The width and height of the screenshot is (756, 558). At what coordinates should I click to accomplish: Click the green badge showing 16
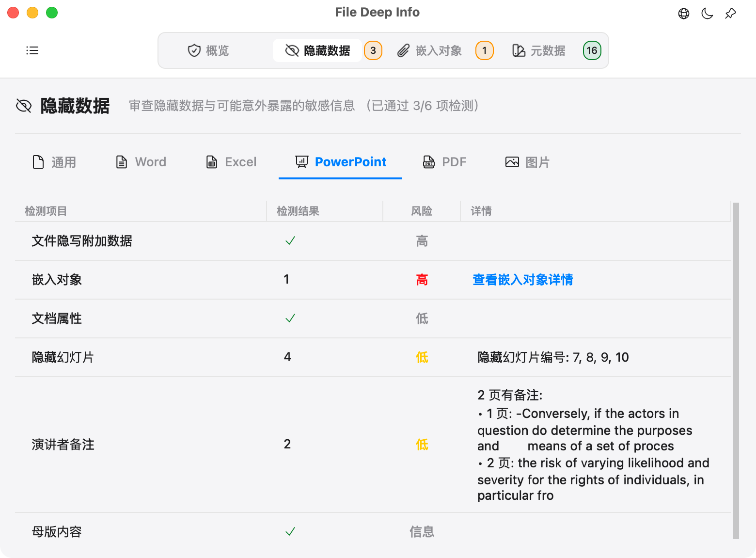[x=592, y=50]
